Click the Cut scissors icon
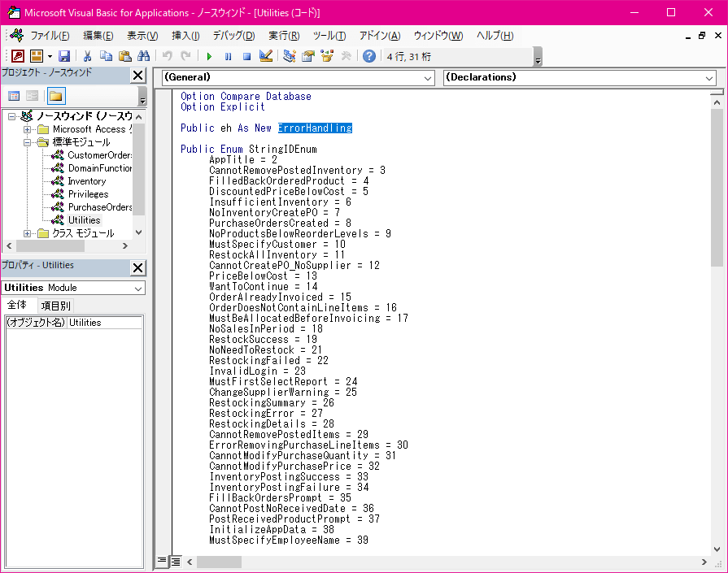Screen dimensions: 728x573 [87, 56]
